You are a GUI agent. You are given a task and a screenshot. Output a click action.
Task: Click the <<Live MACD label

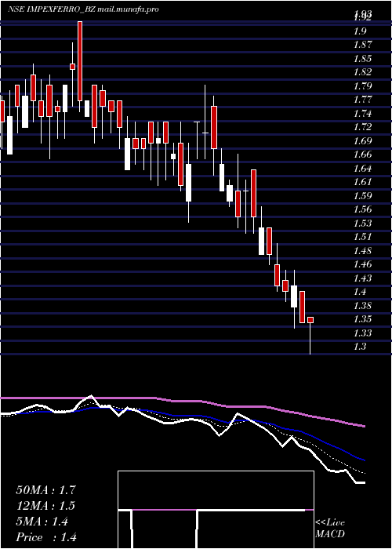330,528
